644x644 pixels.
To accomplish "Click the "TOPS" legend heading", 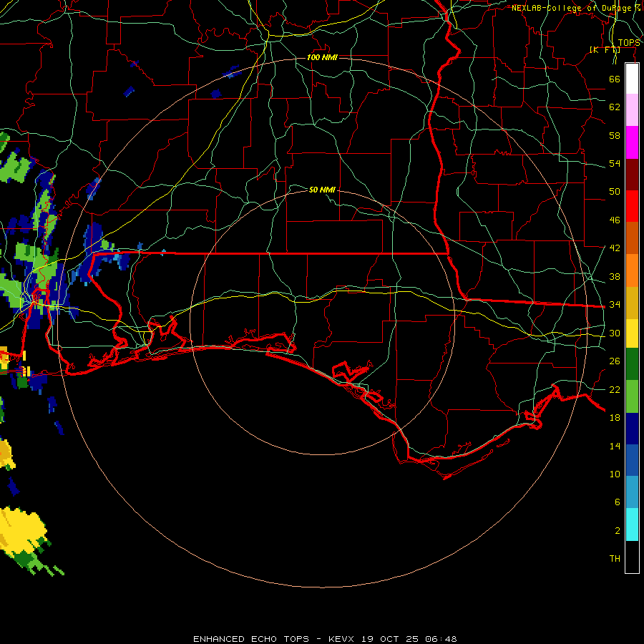I will click(629, 43).
